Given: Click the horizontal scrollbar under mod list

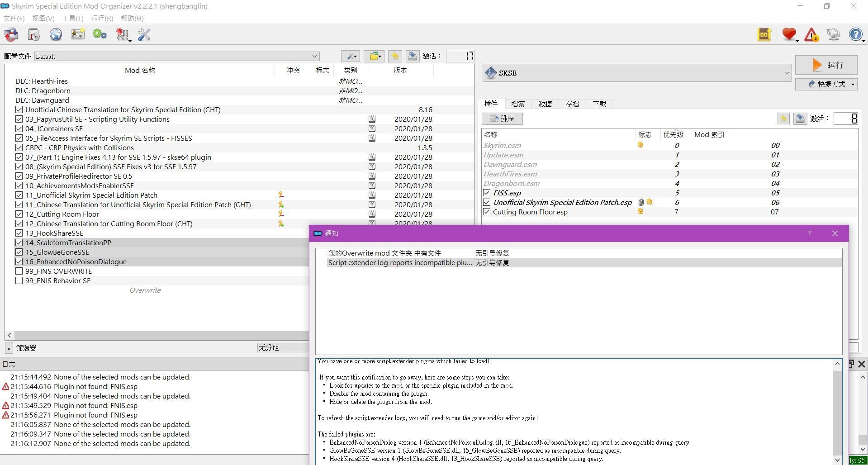Looking at the screenshot, I should (158, 335).
